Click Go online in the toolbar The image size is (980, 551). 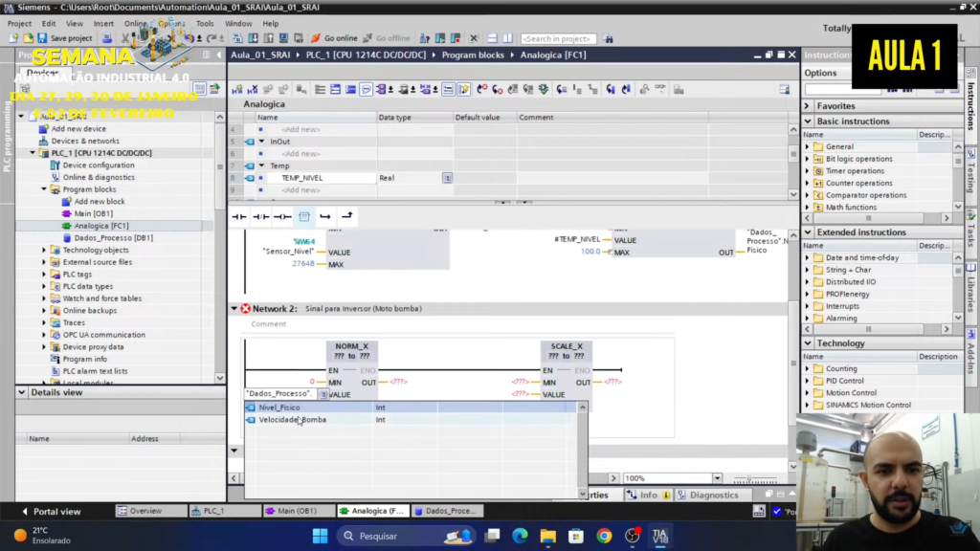334,38
